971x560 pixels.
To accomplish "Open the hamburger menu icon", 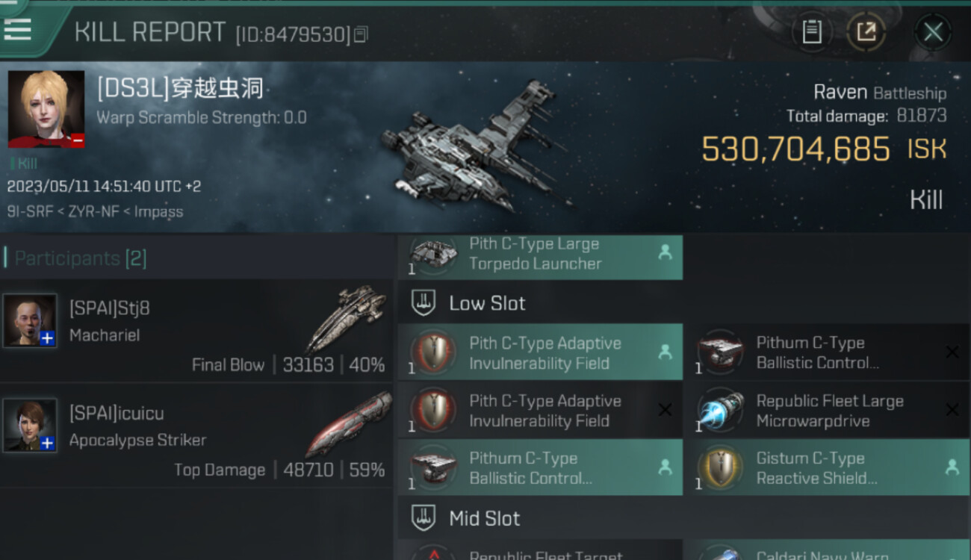I will [x=17, y=28].
